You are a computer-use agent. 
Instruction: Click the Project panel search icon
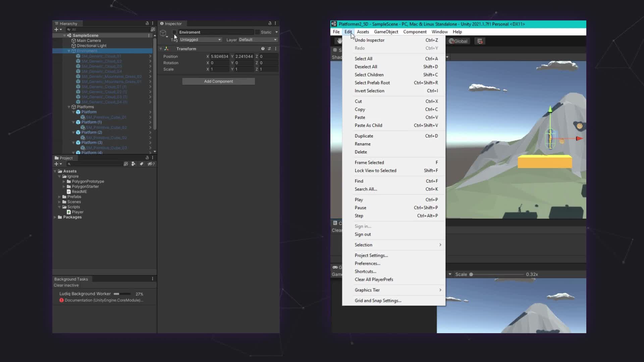69,164
